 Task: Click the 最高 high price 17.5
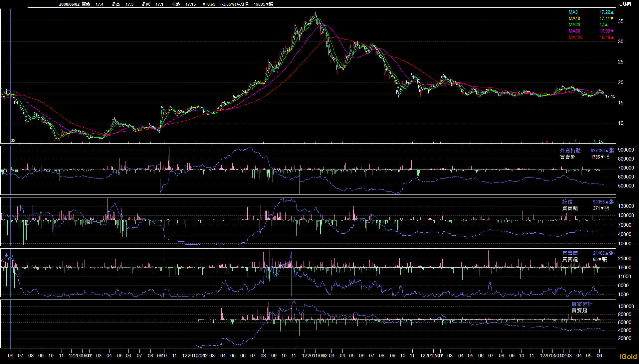129,4
